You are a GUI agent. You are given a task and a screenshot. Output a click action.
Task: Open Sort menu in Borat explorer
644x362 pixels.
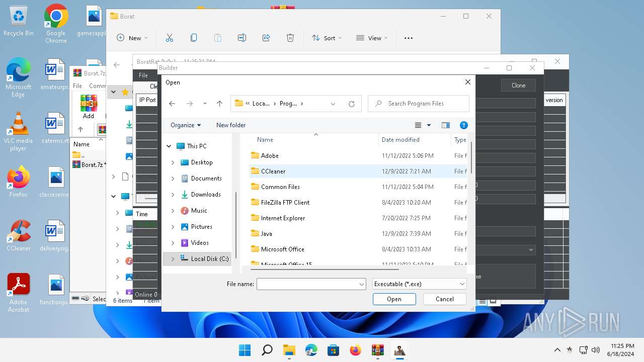pos(327,38)
